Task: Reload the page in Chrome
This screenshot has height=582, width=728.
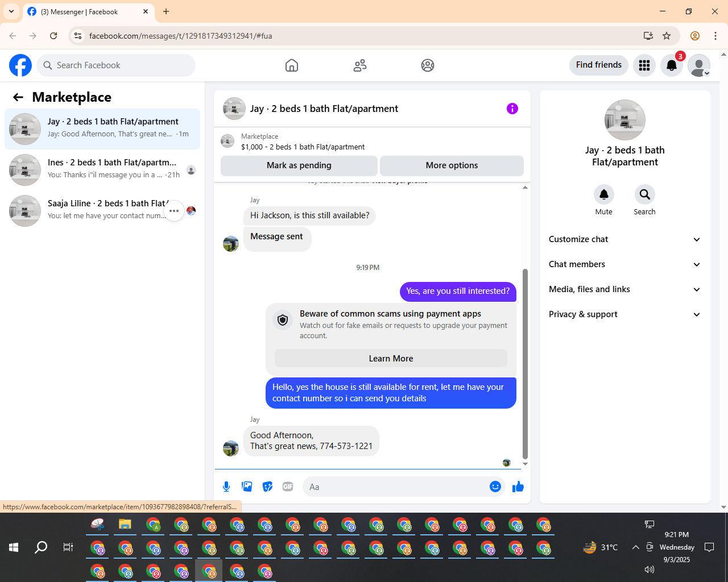Action: [x=53, y=36]
